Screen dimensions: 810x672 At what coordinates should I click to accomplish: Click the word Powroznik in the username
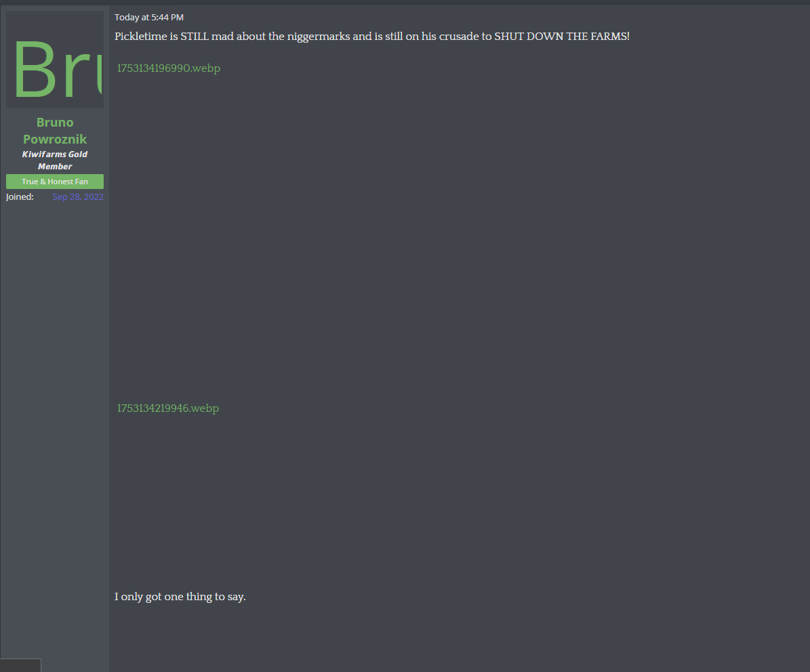(x=55, y=140)
